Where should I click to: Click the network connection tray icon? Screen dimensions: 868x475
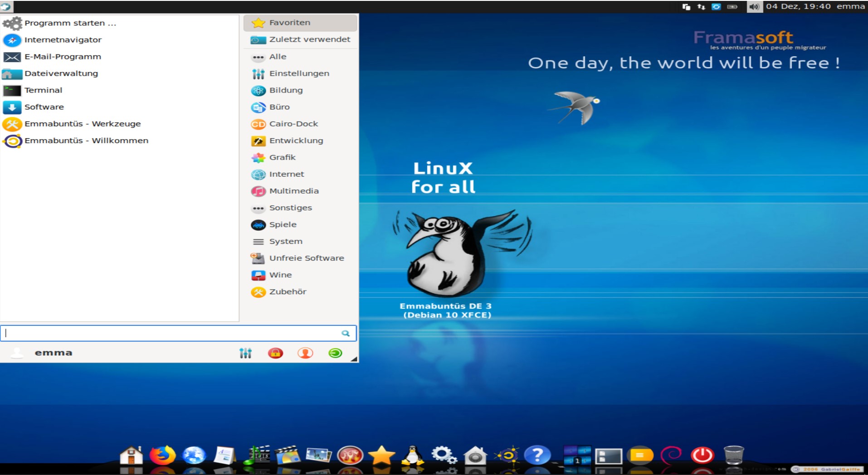[701, 7]
